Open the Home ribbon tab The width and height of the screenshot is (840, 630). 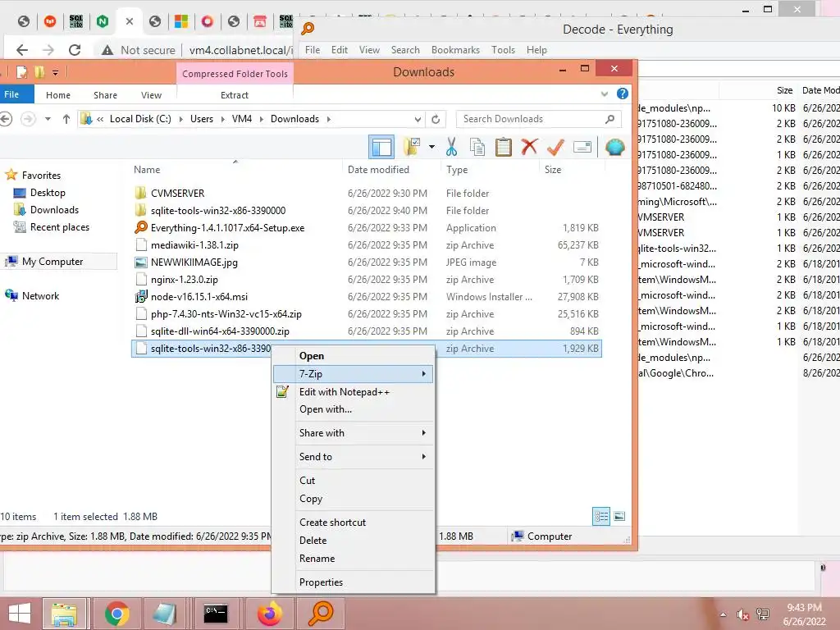coord(58,95)
